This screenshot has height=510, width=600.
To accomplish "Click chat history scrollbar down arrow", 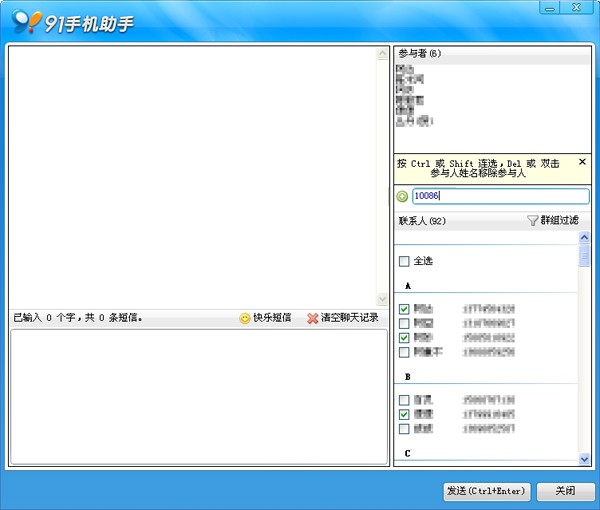I will click(x=382, y=299).
